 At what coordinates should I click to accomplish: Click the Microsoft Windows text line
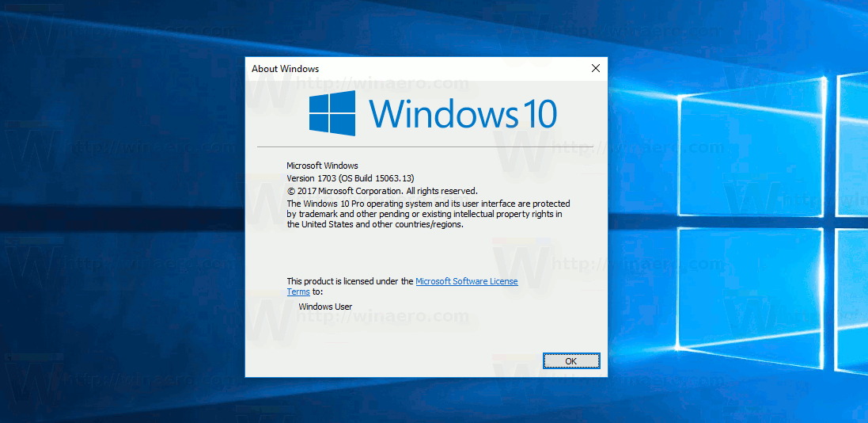click(322, 166)
